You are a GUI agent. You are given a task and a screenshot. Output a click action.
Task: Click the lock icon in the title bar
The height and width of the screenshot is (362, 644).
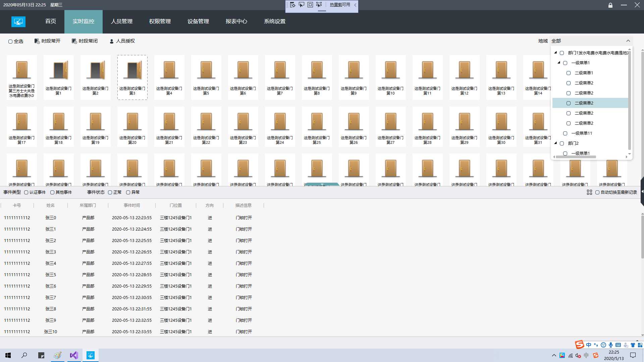610,5
